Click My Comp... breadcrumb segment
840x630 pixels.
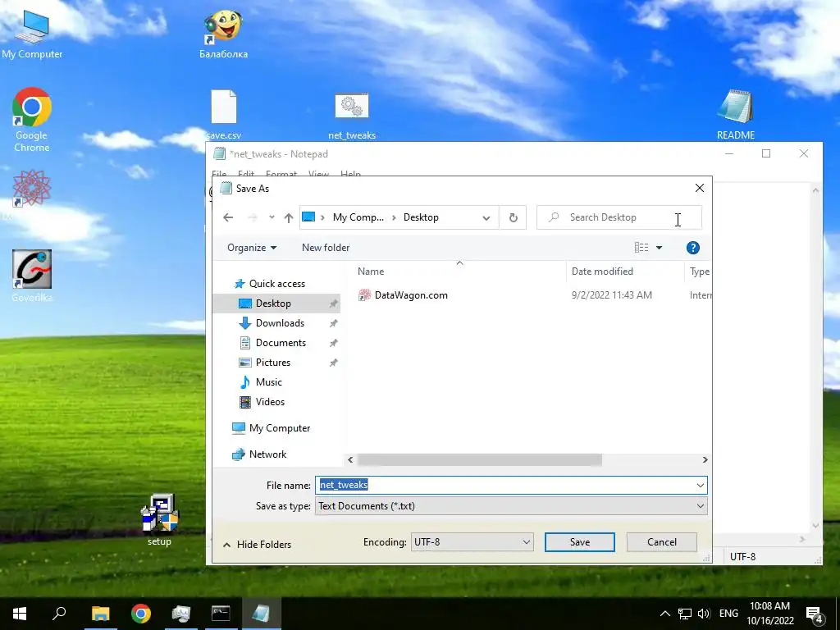(358, 217)
